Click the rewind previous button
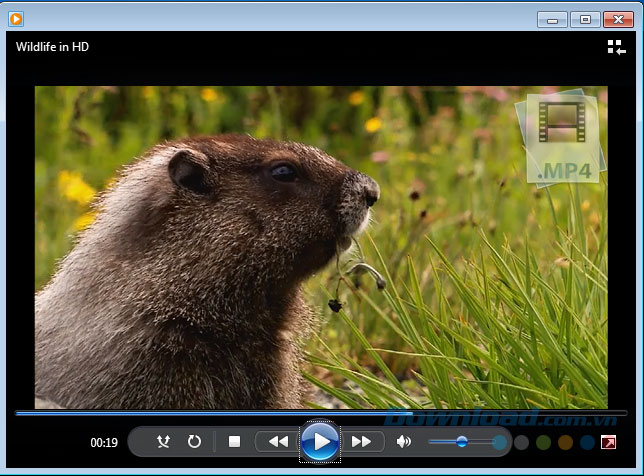This screenshot has height=476, width=644. tap(277, 441)
